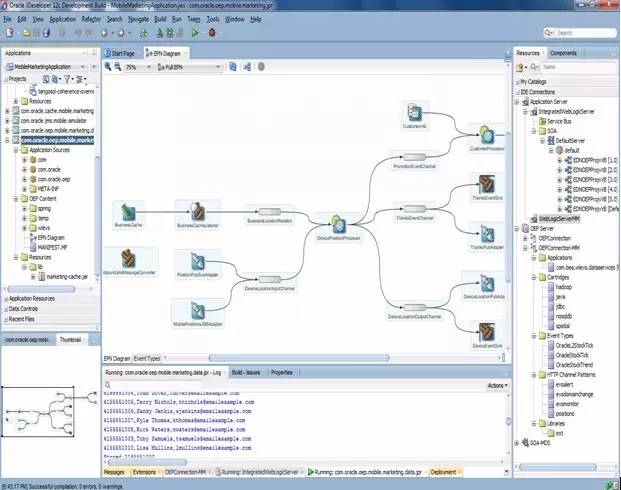The height and width of the screenshot is (490, 621).
Task: Expand the SOA-MDS tree node
Action: tap(517, 443)
